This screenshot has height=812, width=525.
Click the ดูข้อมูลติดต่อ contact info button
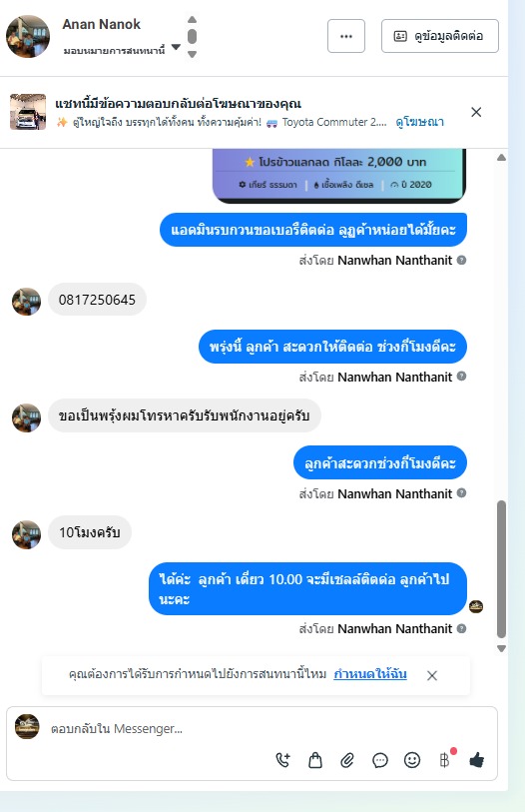(x=440, y=36)
